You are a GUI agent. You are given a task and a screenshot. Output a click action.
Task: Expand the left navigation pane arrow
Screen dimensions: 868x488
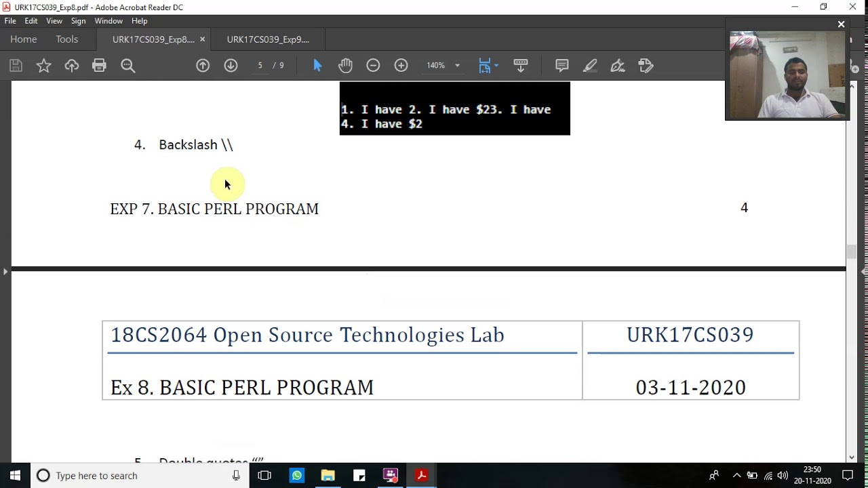point(5,271)
